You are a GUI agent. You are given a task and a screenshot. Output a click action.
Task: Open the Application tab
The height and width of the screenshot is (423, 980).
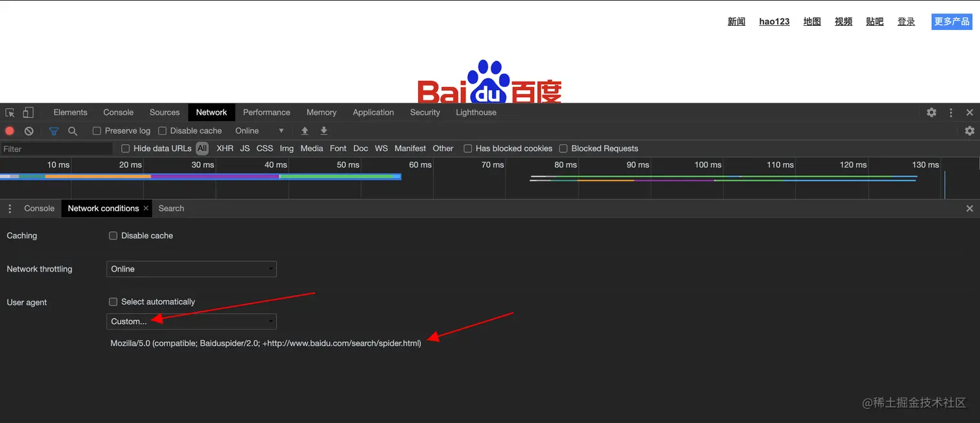tap(373, 113)
